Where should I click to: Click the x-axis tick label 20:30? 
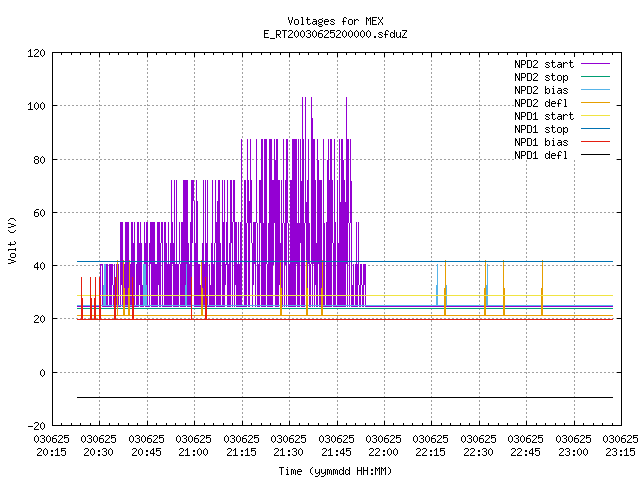point(98,452)
